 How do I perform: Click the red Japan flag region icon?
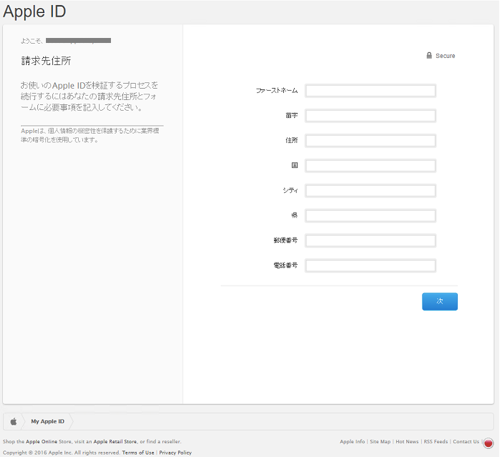488,443
